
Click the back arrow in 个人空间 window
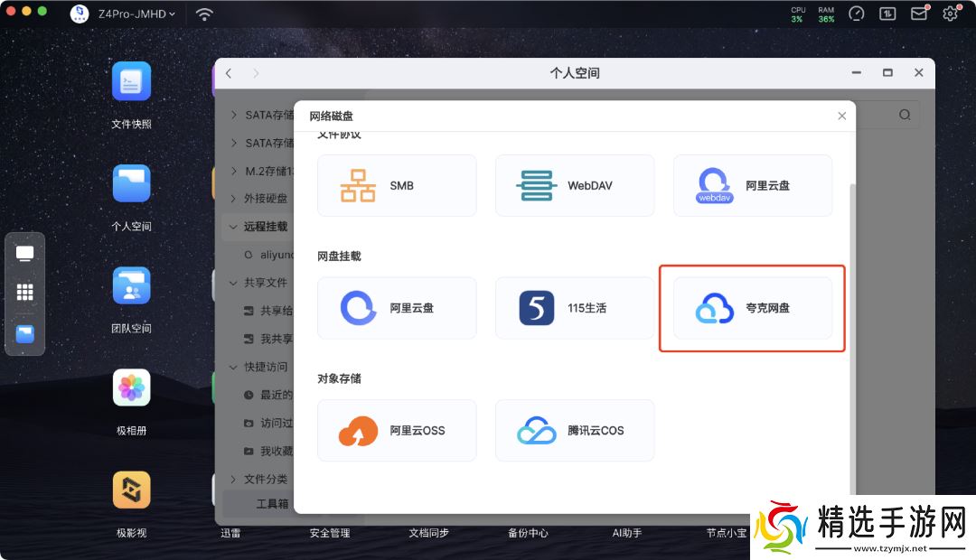[x=229, y=73]
